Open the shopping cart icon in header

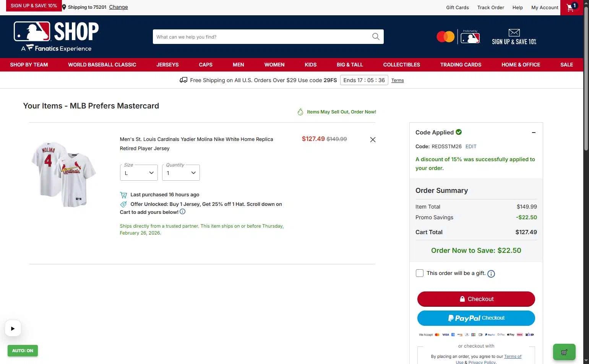pyautogui.click(x=571, y=7)
